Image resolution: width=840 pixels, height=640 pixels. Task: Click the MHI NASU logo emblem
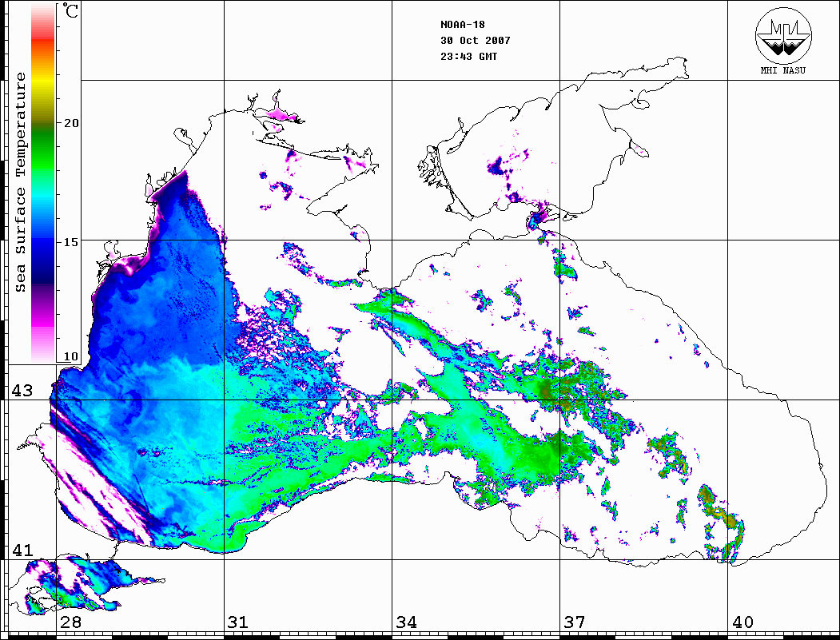[783, 35]
